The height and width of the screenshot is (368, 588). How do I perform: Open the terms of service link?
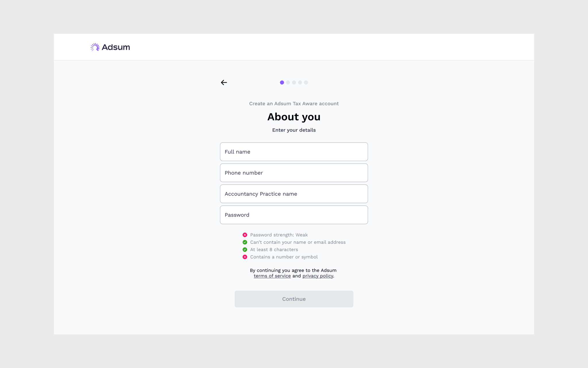coord(272,276)
